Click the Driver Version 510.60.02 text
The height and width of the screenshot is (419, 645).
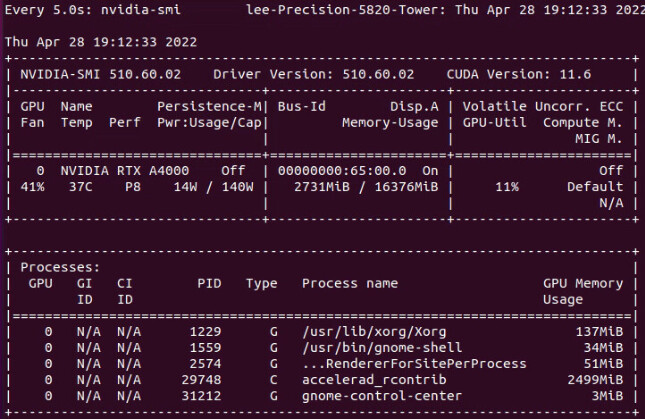click(x=313, y=74)
